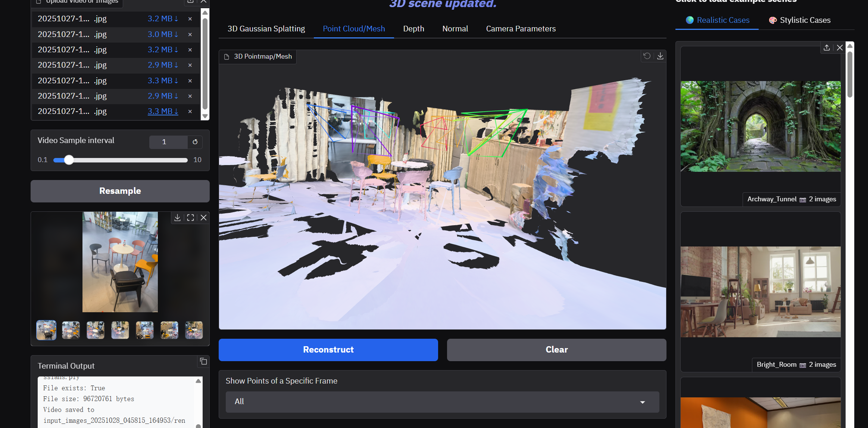Remove the first uploaded jpg file
The image size is (868, 428).
click(x=190, y=19)
